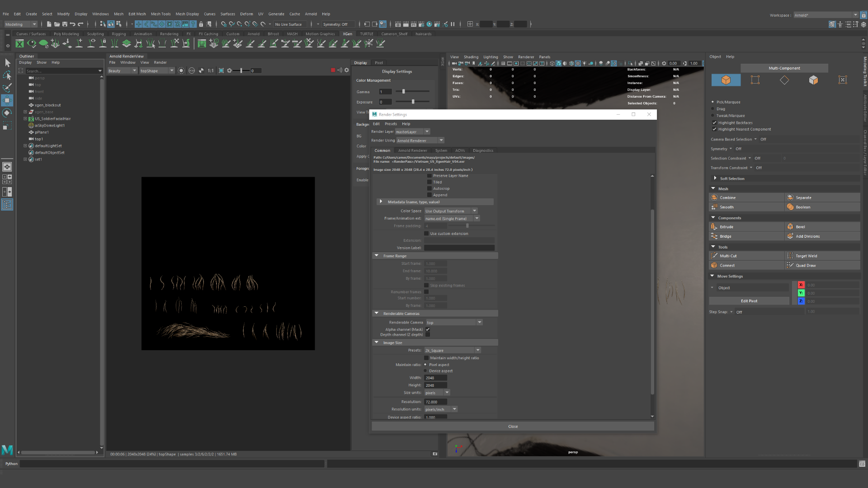Choose the Multi-Cut tool

(x=714, y=256)
